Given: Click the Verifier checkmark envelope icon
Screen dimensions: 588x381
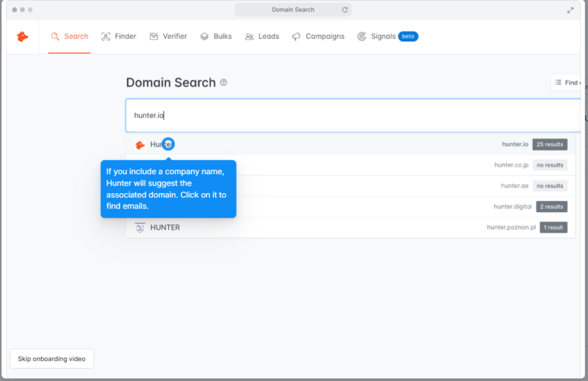Looking at the screenshot, I should pos(154,36).
